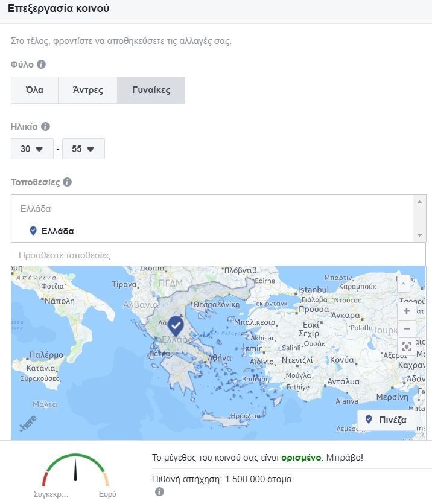This screenshot has height=504, width=432.
Task: Click the audience size gauge meter
Action: [75, 470]
